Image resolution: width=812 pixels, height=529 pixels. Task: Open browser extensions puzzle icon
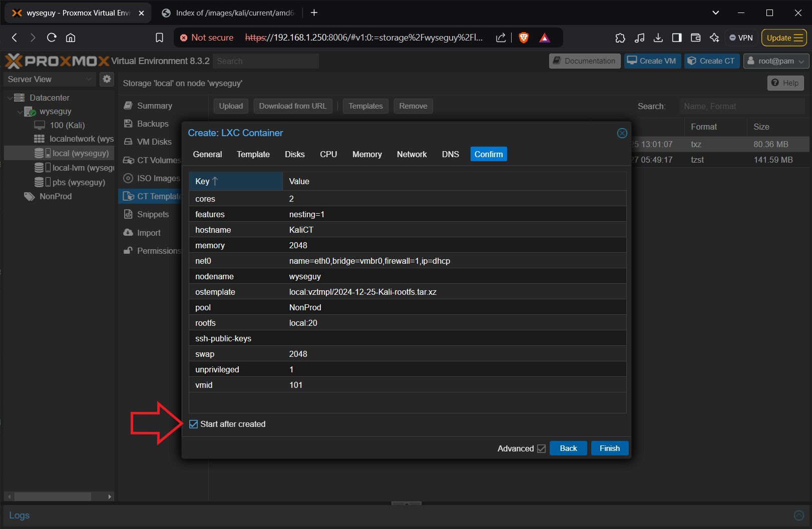tap(620, 38)
